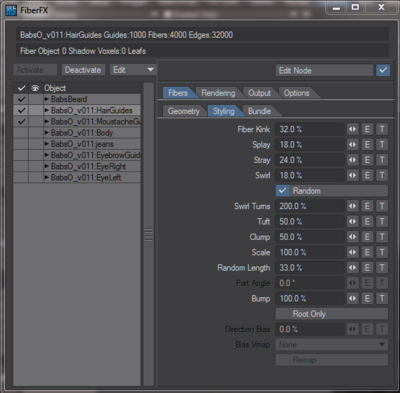The image size is (400, 393).
Task: Expand the BabsO_v011:Body tree item
Action: click(47, 133)
